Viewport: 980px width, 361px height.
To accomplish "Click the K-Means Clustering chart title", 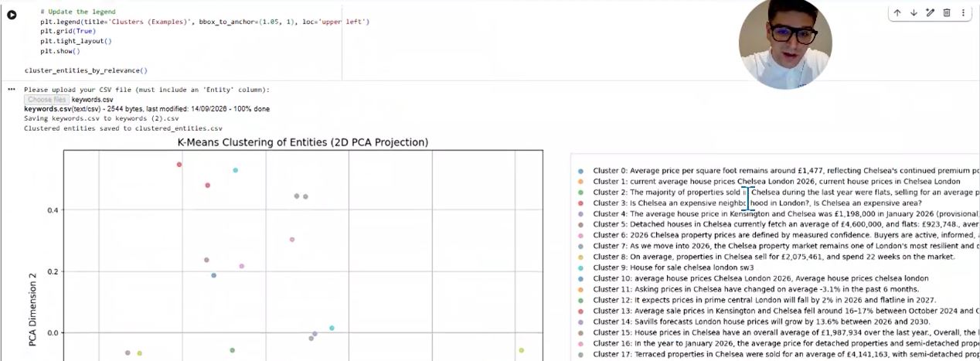I will [x=303, y=142].
